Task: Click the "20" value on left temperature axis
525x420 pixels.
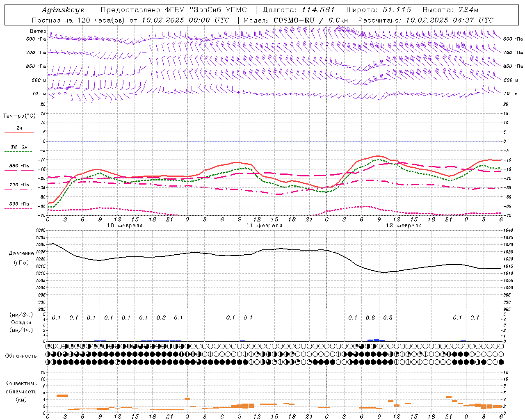Action: (x=43, y=104)
